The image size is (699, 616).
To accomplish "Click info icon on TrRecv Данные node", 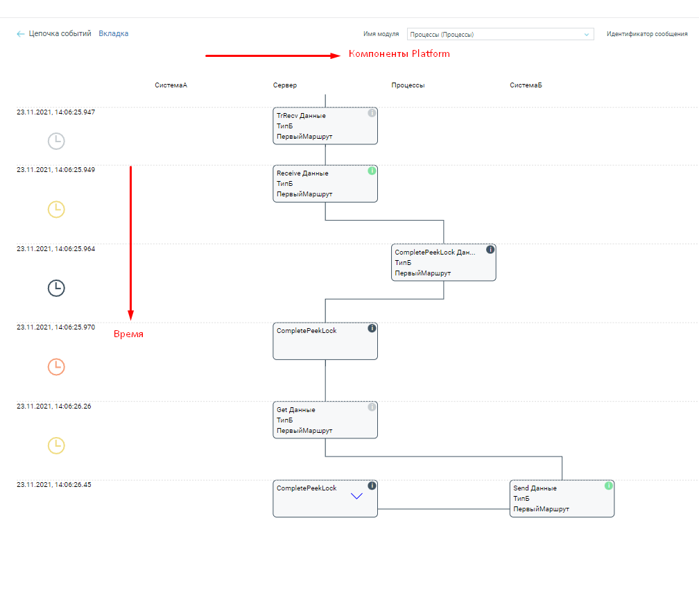I will 372,113.
